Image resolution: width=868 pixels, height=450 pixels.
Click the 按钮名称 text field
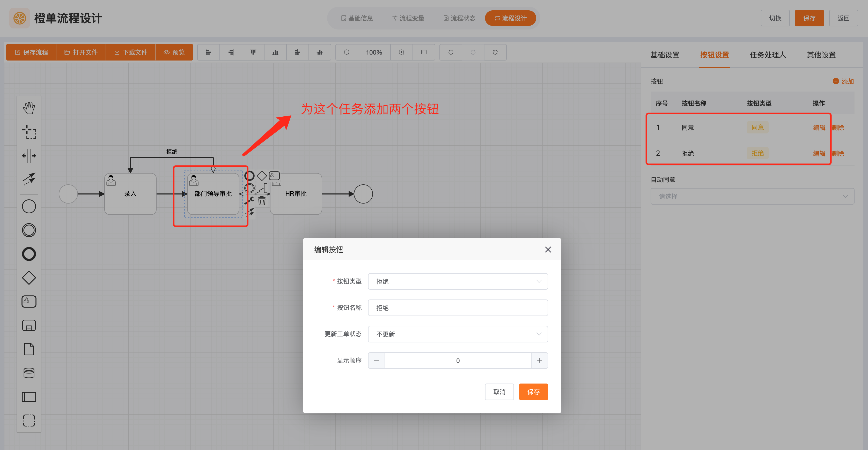click(458, 308)
